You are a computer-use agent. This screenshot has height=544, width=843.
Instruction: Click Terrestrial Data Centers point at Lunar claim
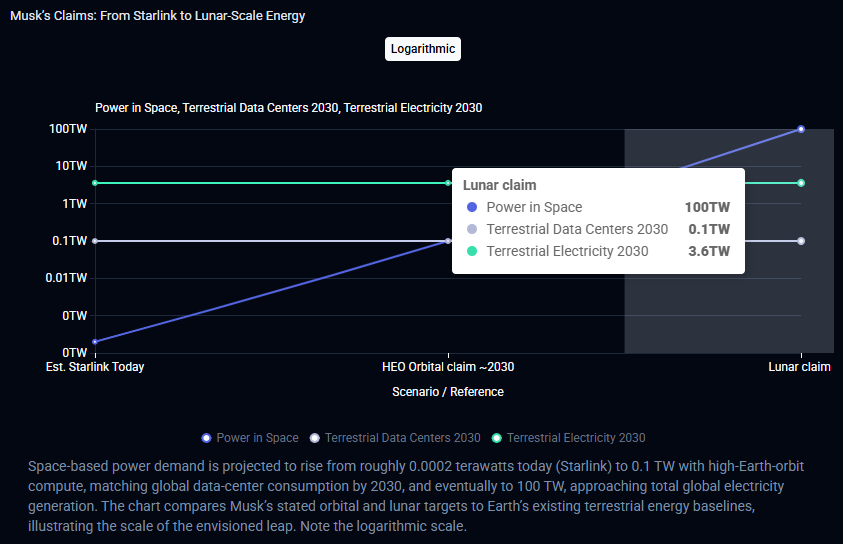click(801, 241)
